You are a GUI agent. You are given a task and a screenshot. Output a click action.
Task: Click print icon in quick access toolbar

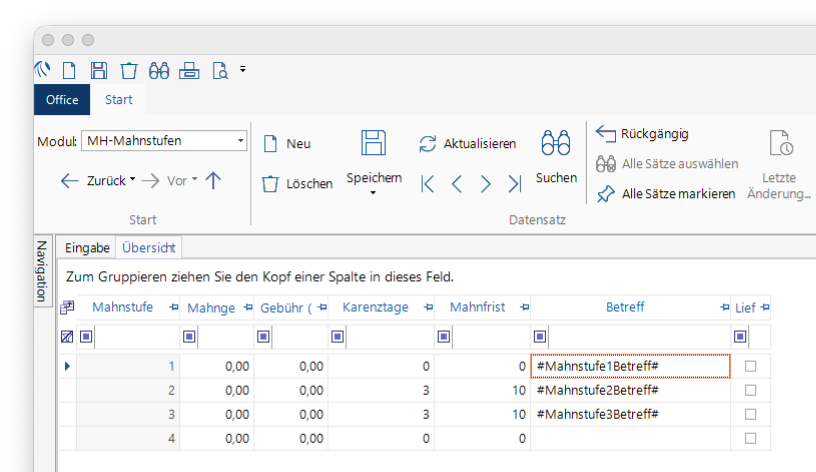[190, 70]
